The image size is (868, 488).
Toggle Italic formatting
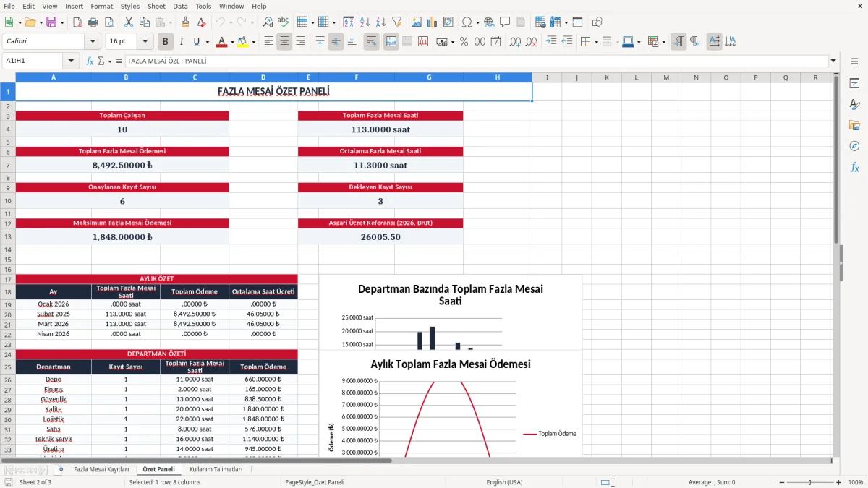click(181, 42)
